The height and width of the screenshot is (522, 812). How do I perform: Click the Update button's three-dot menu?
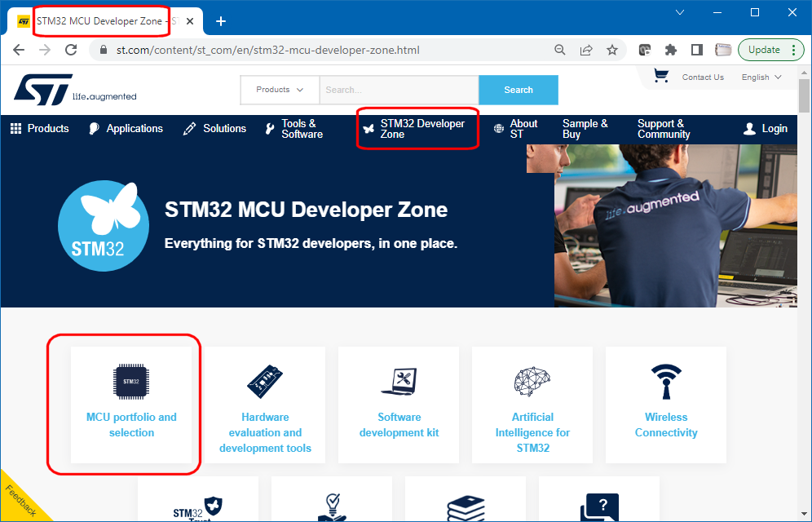(x=794, y=50)
